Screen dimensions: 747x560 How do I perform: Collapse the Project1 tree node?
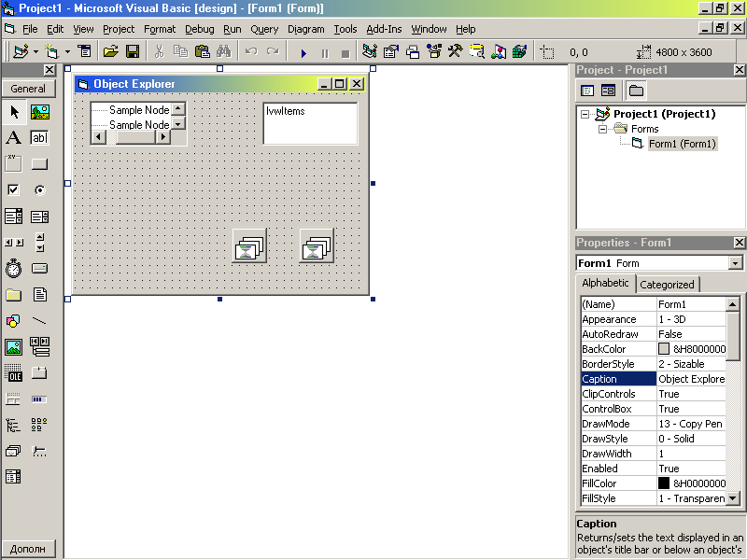(585, 114)
